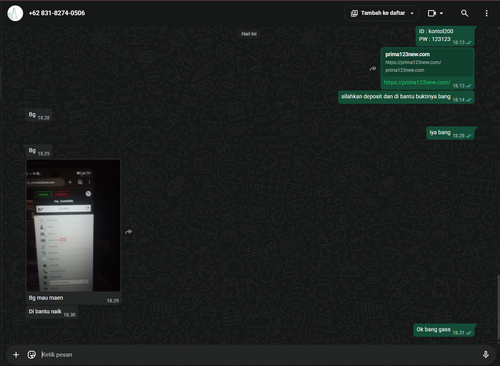Click the Tambah ke daftar button
The width and height of the screenshot is (500, 366).
381,13
